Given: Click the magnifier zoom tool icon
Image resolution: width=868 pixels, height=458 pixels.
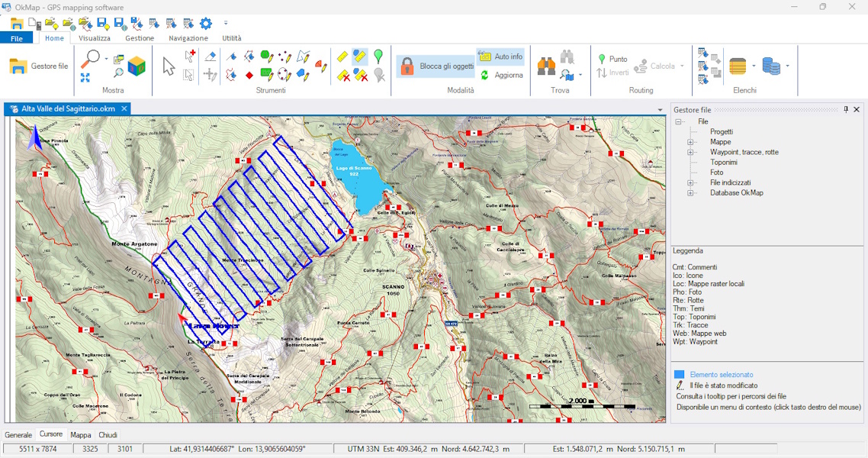Looking at the screenshot, I should [90, 58].
